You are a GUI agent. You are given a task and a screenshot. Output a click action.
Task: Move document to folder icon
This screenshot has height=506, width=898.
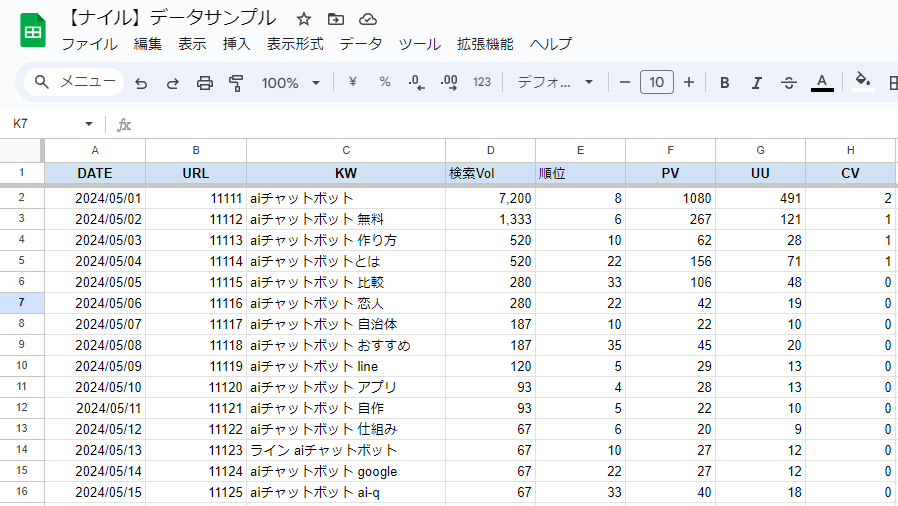336,19
